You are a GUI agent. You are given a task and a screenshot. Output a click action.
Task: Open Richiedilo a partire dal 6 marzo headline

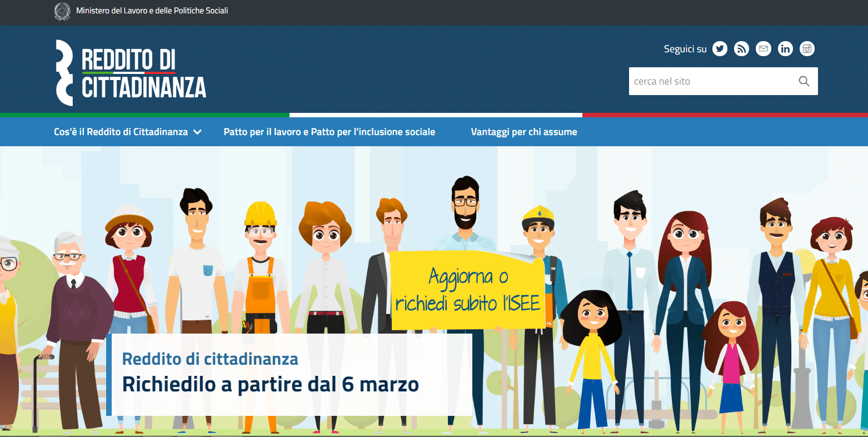[x=270, y=384]
